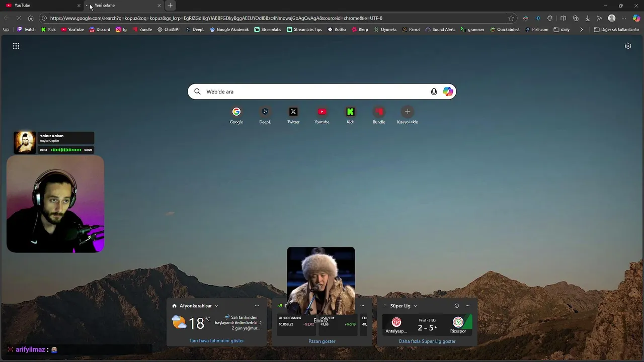Open the Pixlr.com bookmark
This screenshot has width=644, height=362.
536,29
